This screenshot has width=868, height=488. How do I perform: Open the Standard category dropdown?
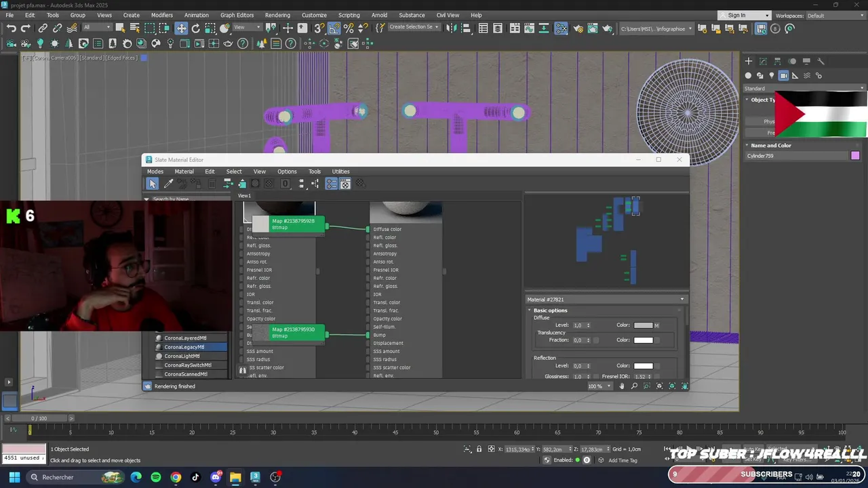pyautogui.click(x=804, y=88)
